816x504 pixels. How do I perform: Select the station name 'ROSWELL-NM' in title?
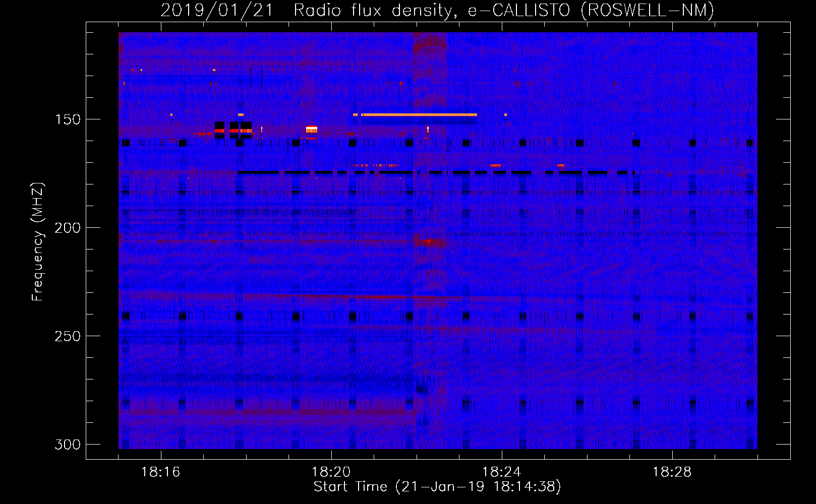pos(648,10)
